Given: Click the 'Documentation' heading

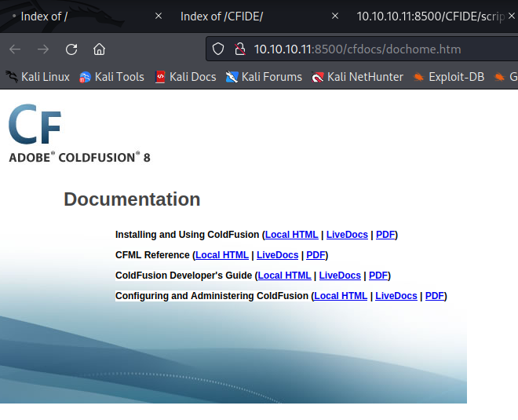Looking at the screenshot, I should coord(132,199).
